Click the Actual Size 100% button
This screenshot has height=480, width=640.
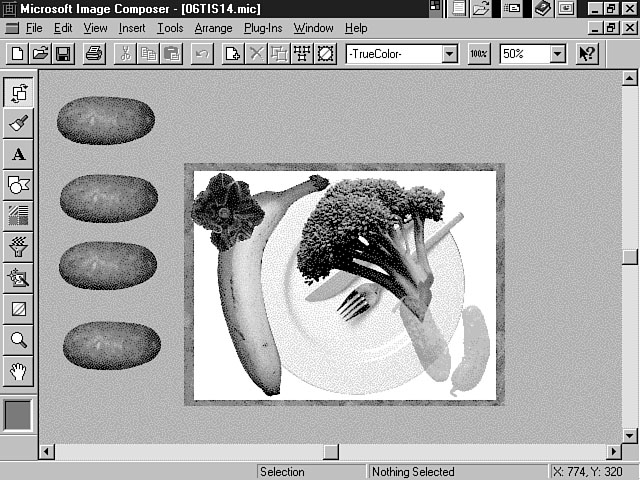pos(478,54)
